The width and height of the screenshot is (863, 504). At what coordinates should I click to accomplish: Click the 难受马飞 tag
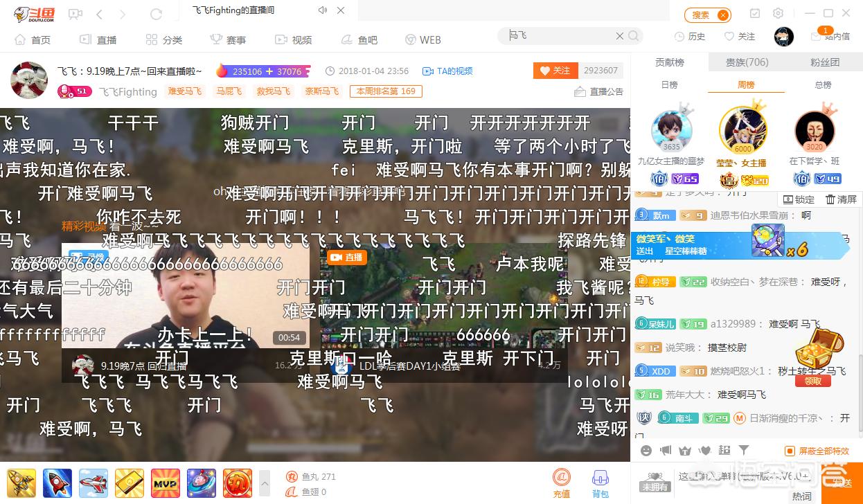point(185,91)
